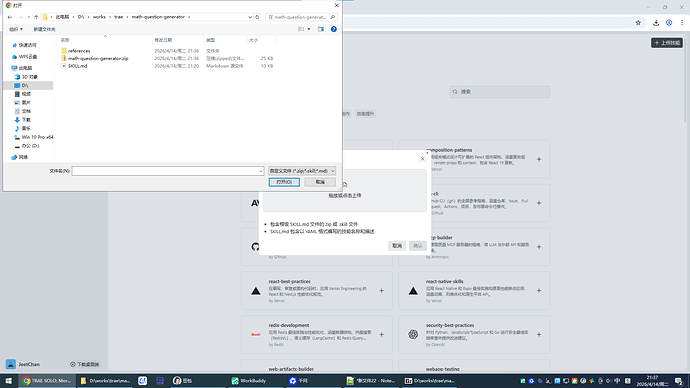This screenshot has width=690, height=388.
Task: Click 'trae' in the breadcrumb path
Action: [119, 17]
